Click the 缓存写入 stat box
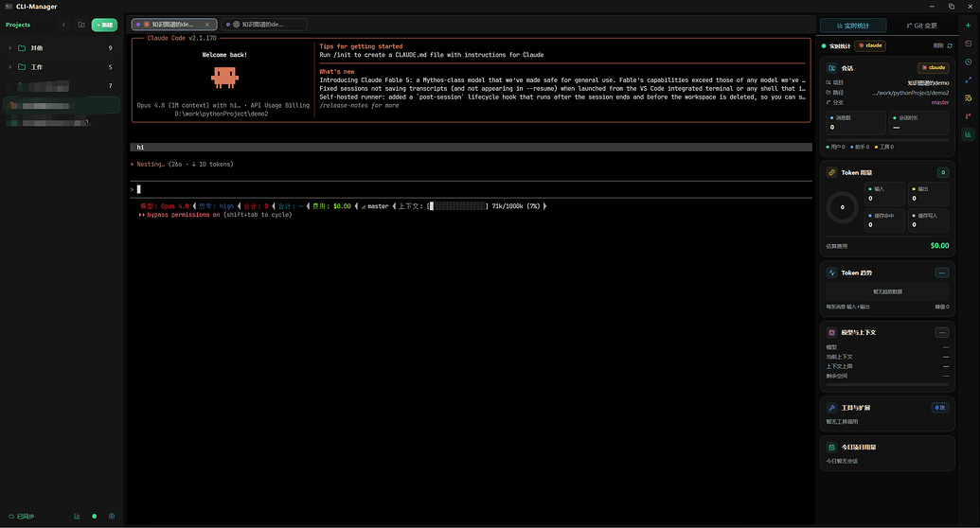 tap(928, 220)
